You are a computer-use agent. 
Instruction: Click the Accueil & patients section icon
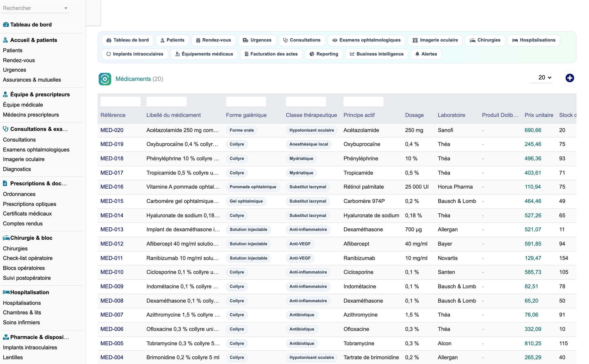click(x=5, y=40)
